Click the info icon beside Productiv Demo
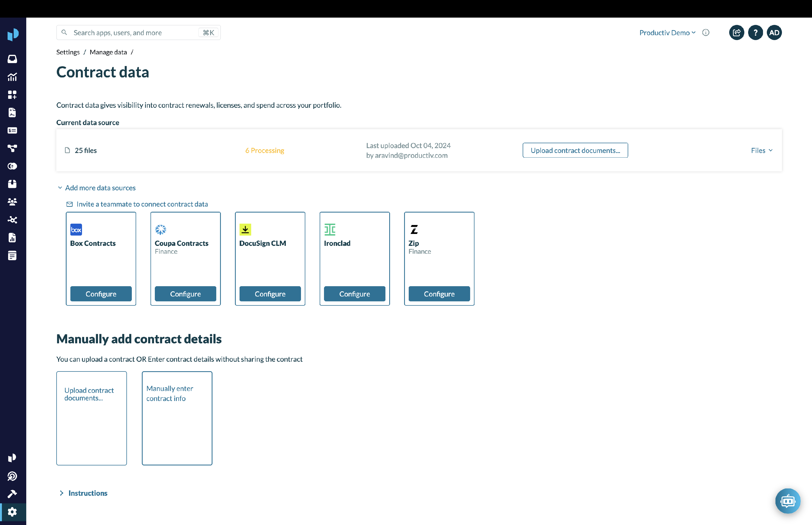 [706, 33]
